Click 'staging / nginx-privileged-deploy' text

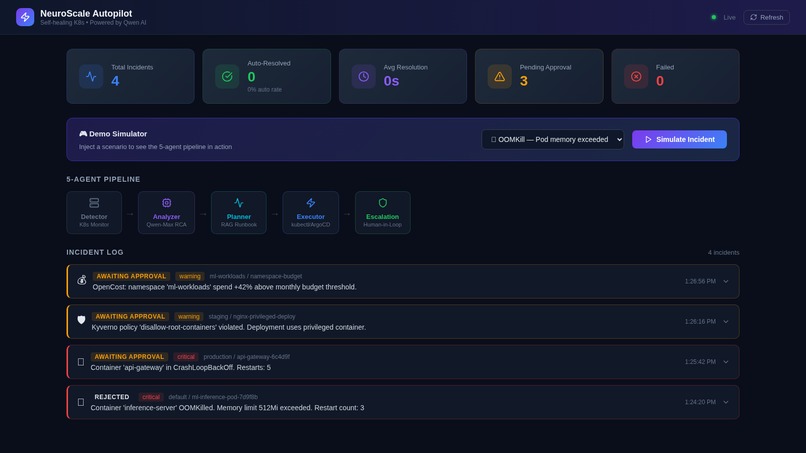coord(252,316)
